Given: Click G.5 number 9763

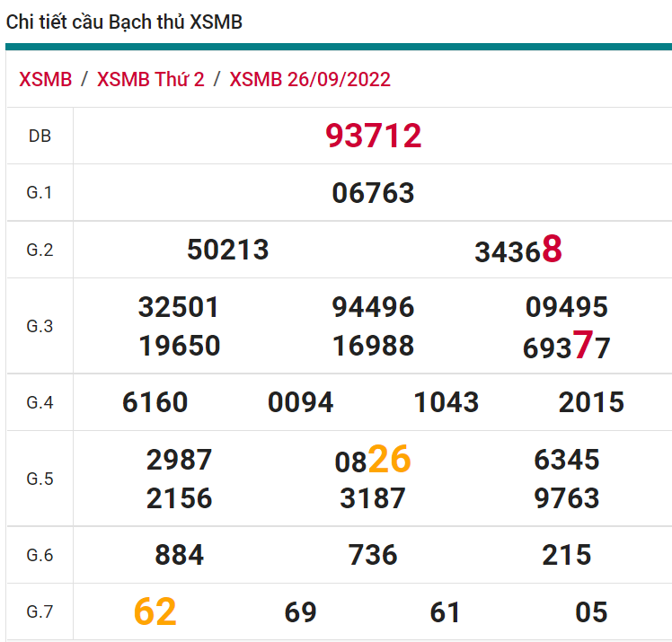Looking at the screenshot, I should click(x=566, y=498).
